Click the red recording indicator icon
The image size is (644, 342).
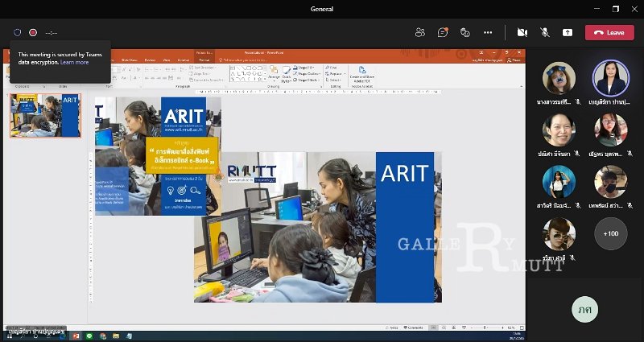point(33,32)
